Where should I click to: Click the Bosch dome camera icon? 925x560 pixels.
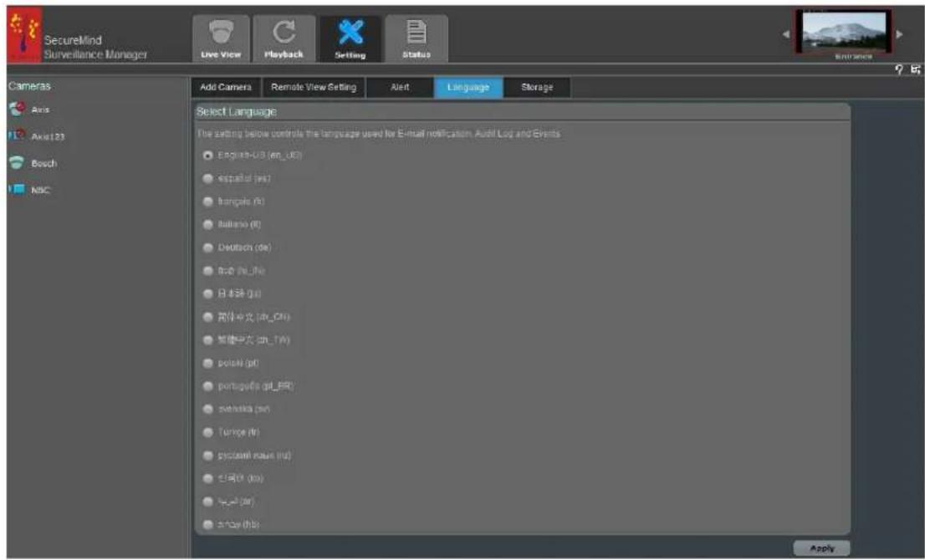tap(17, 163)
